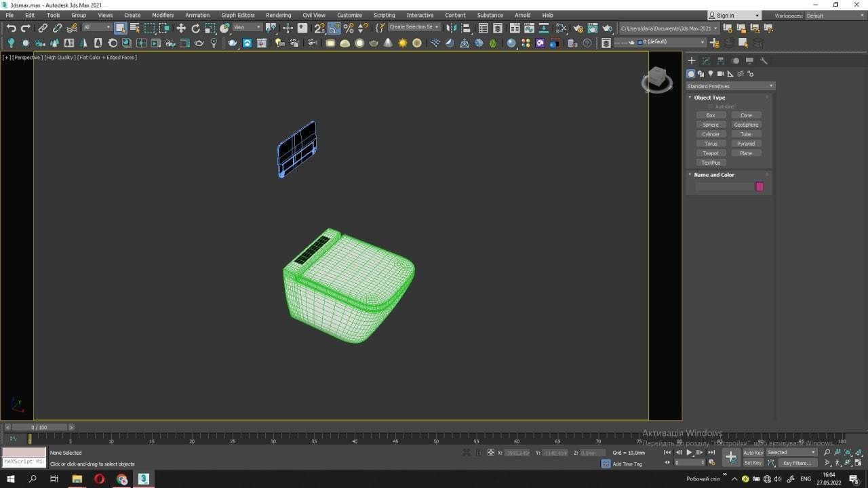Click the Bind to Space Warp icon
This screenshot has height=488, width=868.
click(72, 28)
